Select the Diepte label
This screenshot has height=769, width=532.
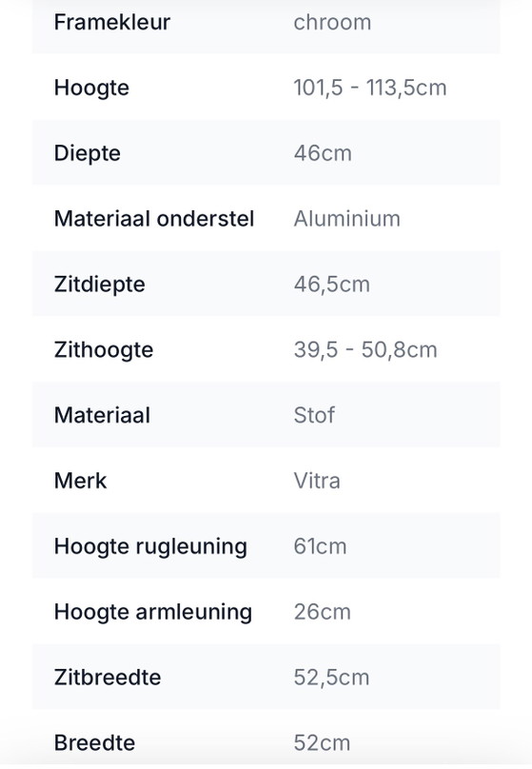tap(88, 154)
